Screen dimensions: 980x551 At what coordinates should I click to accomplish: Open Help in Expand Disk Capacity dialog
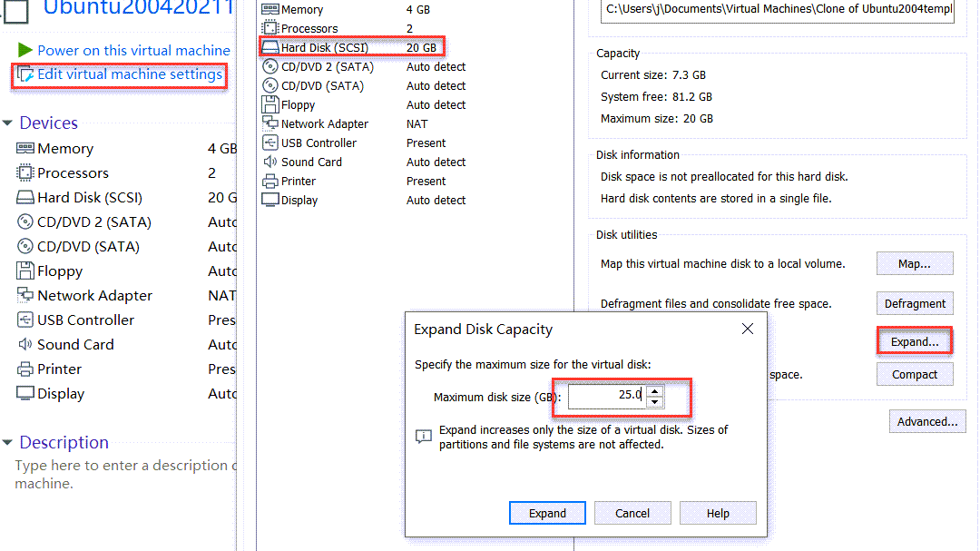718,513
